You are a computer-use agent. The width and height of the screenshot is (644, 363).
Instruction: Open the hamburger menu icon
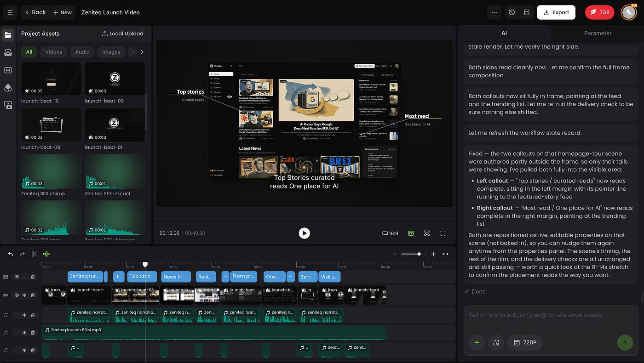pyautogui.click(x=10, y=12)
